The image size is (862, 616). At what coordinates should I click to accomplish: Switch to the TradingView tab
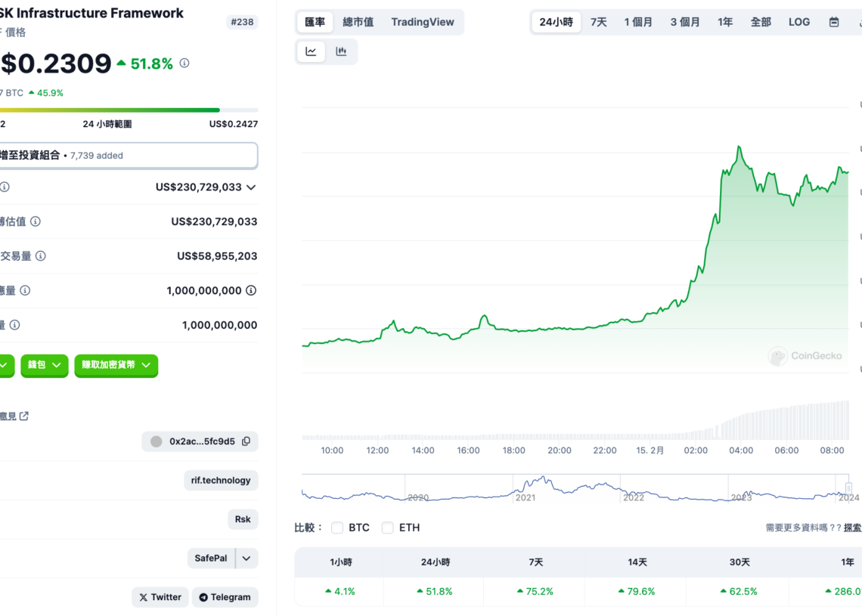pos(423,22)
